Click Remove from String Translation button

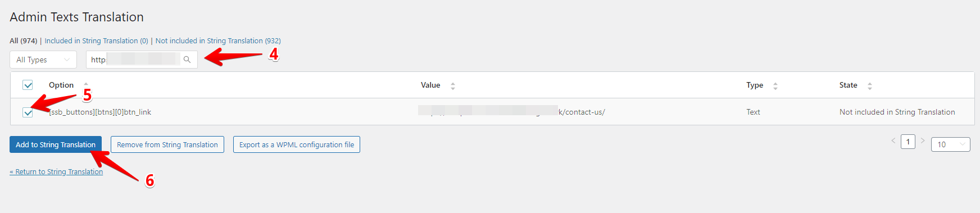(x=167, y=144)
